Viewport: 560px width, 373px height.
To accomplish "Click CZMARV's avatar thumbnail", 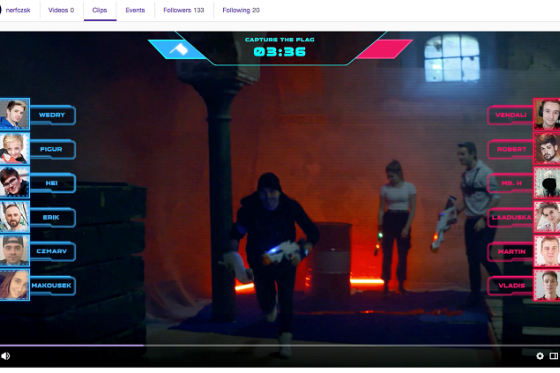I will tap(14, 251).
